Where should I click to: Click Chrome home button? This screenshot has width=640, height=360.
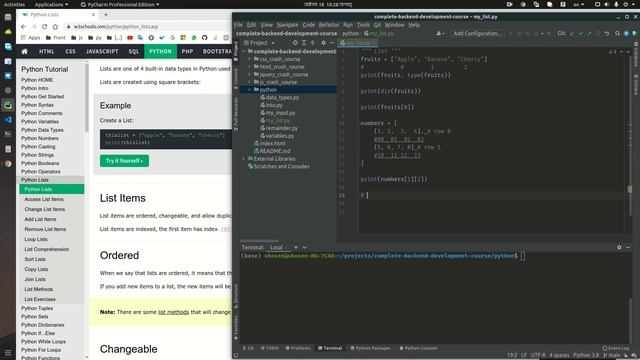tap(55, 27)
